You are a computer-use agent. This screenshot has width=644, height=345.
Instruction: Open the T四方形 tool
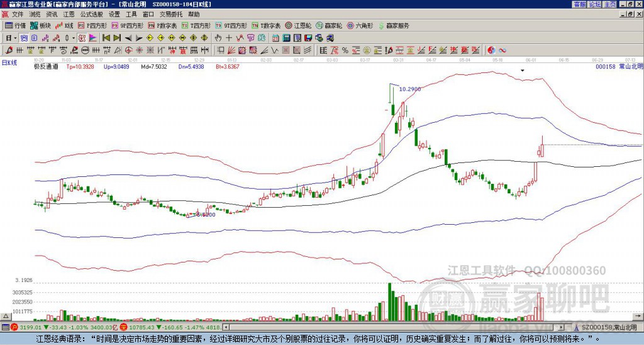[196, 25]
